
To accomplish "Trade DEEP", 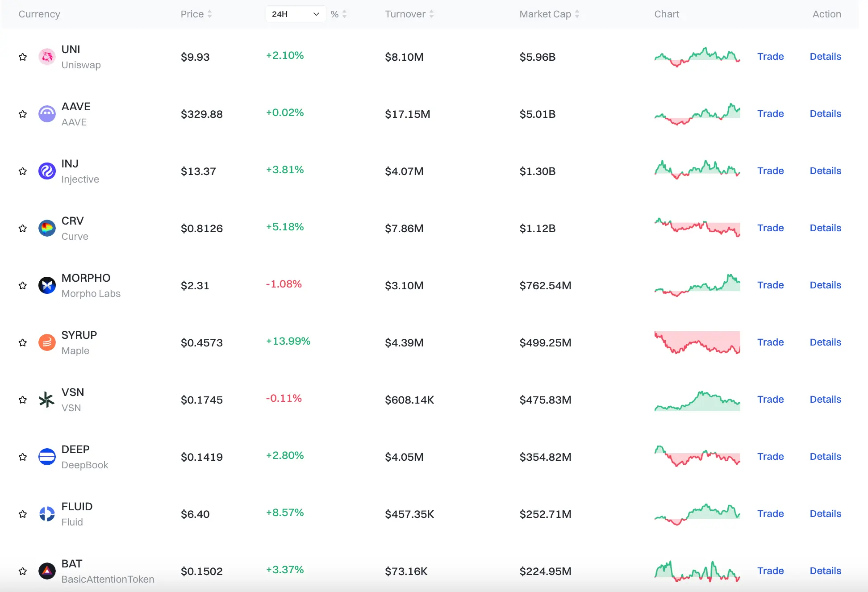I will (770, 457).
